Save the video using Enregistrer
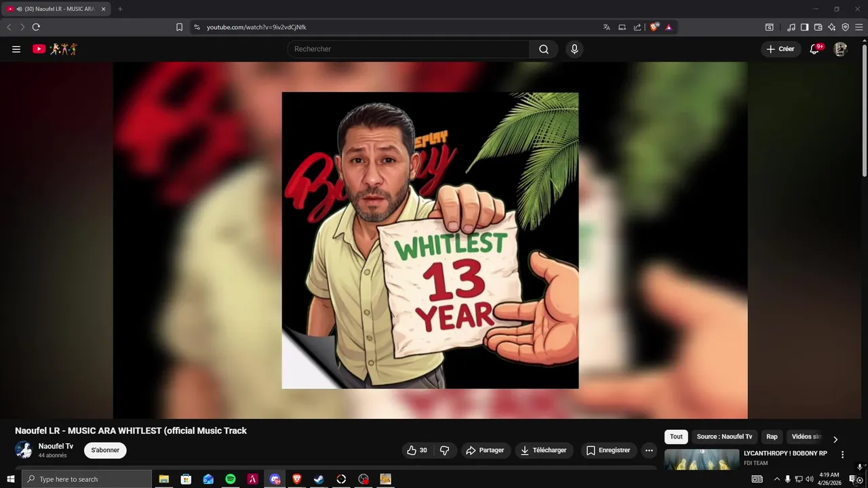The width and height of the screenshot is (868, 488). coord(608,450)
